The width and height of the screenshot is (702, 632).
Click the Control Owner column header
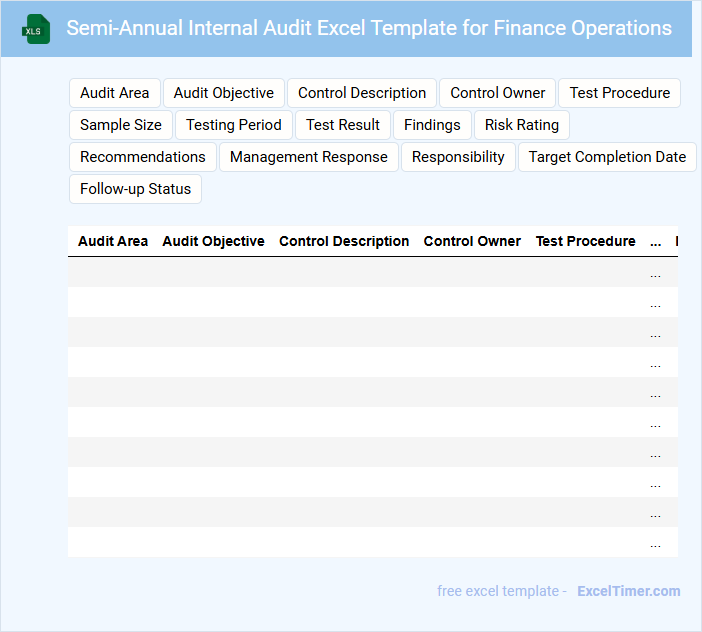(472, 241)
